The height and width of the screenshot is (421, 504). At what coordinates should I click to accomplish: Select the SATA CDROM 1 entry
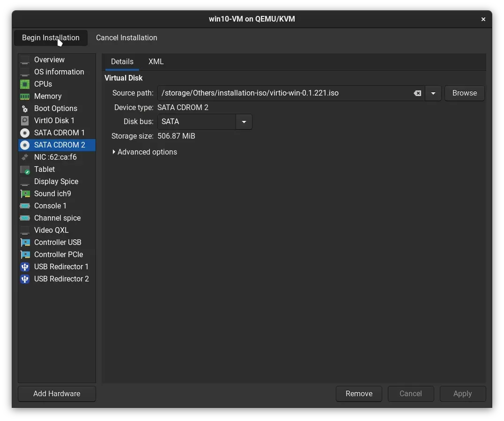click(x=57, y=133)
